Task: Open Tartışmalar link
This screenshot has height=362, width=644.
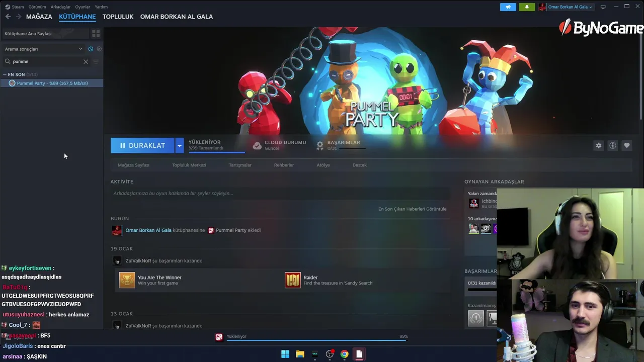Action: coord(240,165)
